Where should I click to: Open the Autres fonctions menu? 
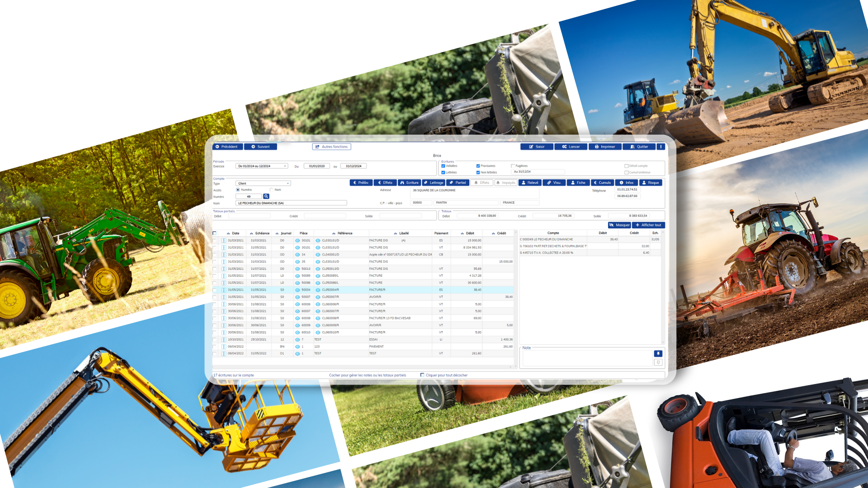coord(331,147)
